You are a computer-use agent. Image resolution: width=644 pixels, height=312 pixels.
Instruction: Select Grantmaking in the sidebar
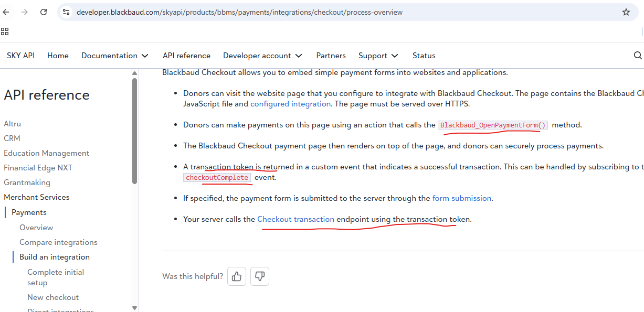(27, 182)
